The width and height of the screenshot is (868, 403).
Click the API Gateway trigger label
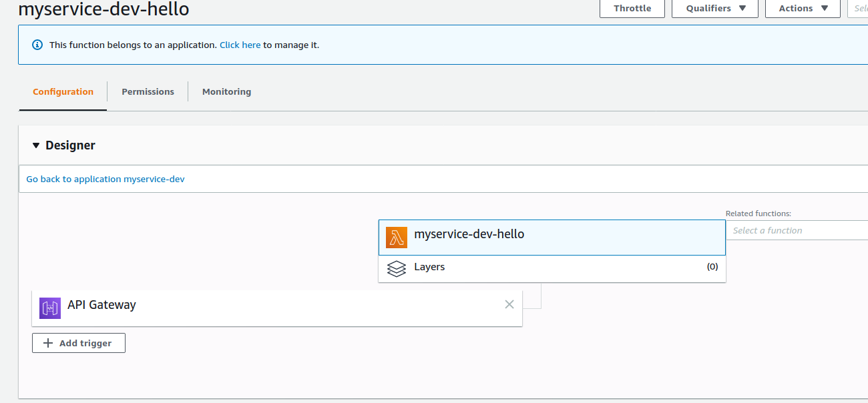pyautogui.click(x=101, y=305)
